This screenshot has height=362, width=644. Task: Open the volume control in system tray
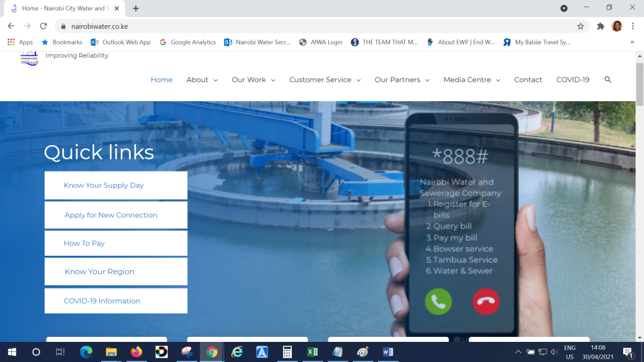tap(555, 352)
